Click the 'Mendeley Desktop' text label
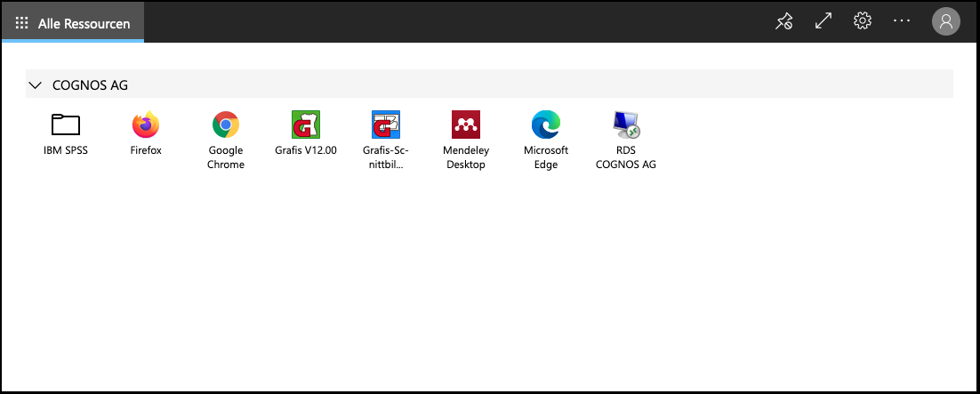Image resolution: width=980 pixels, height=394 pixels. pos(465,157)
